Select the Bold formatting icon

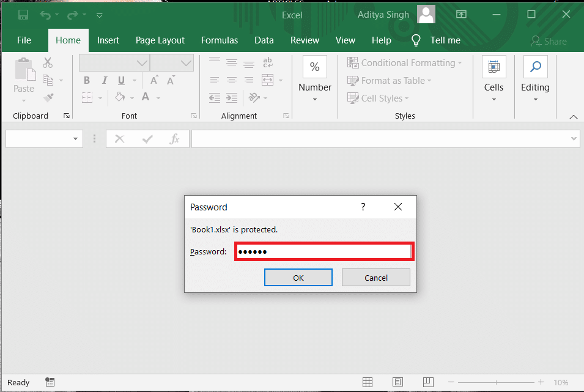click(86, 80)
